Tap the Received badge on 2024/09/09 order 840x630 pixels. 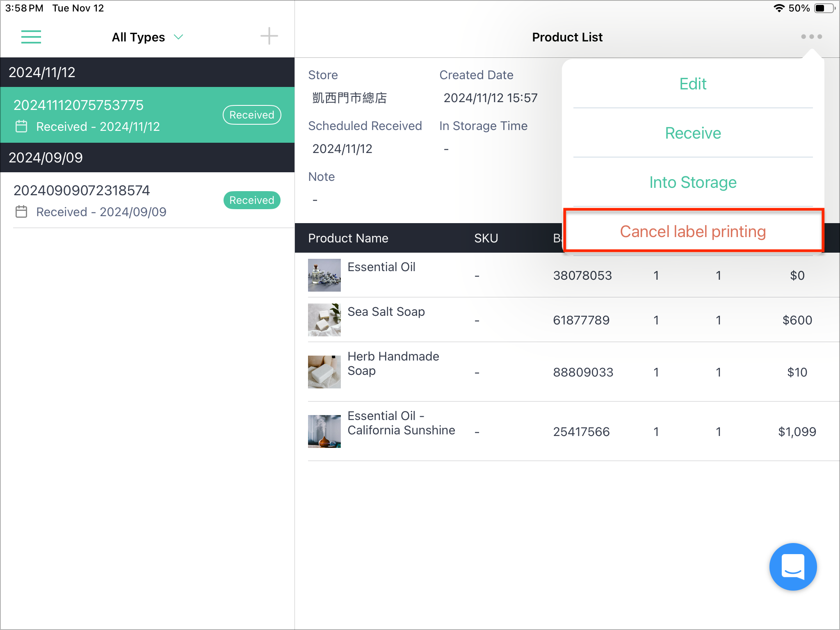(x=252, y=200)
